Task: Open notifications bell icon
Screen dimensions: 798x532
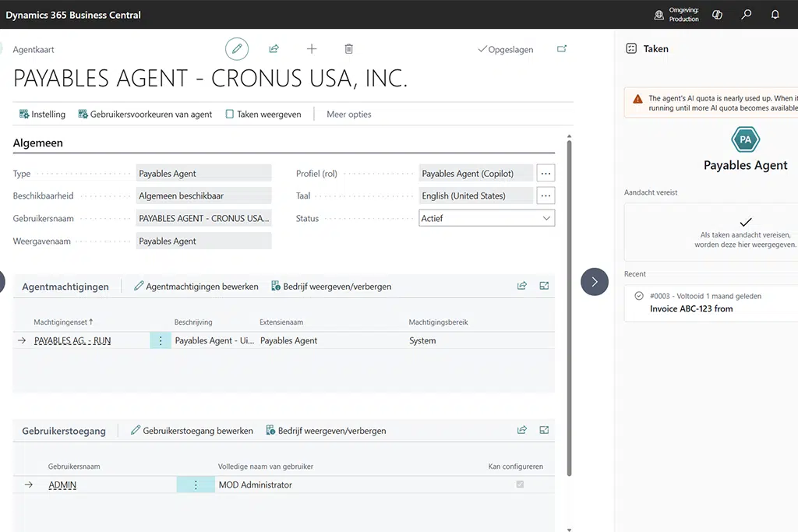Action: (x=775, y=14)
